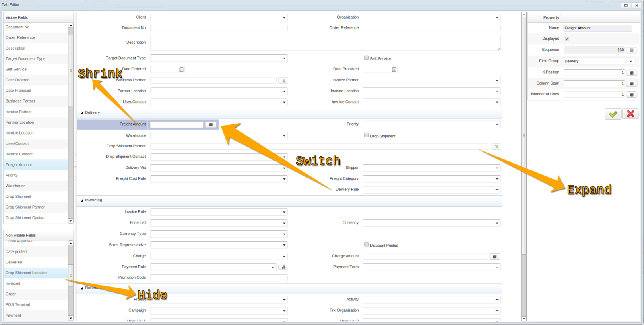
Task: Click Business Partner lookup icon
Action: (x=283, y=81)
